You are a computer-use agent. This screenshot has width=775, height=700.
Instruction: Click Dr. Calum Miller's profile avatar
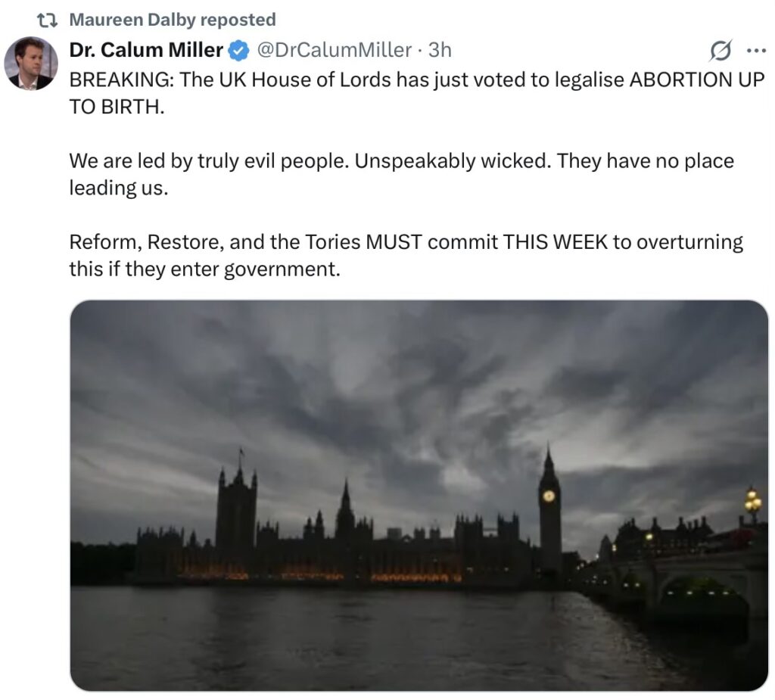tap(31, 63)
